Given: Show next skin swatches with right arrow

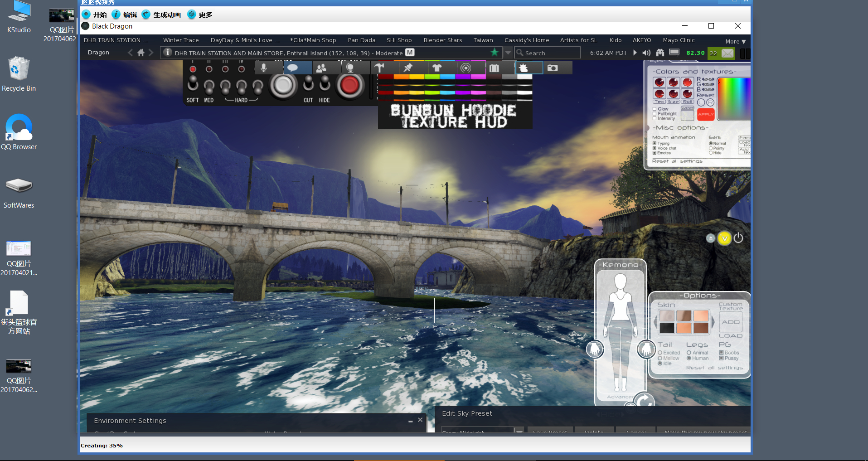Looking at the screenshot, I should 713,322.
